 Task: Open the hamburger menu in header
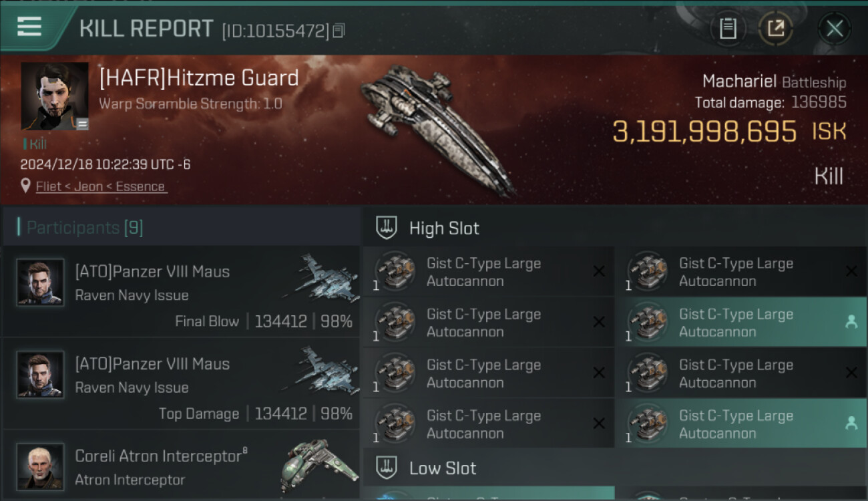(x=29, y=27)
